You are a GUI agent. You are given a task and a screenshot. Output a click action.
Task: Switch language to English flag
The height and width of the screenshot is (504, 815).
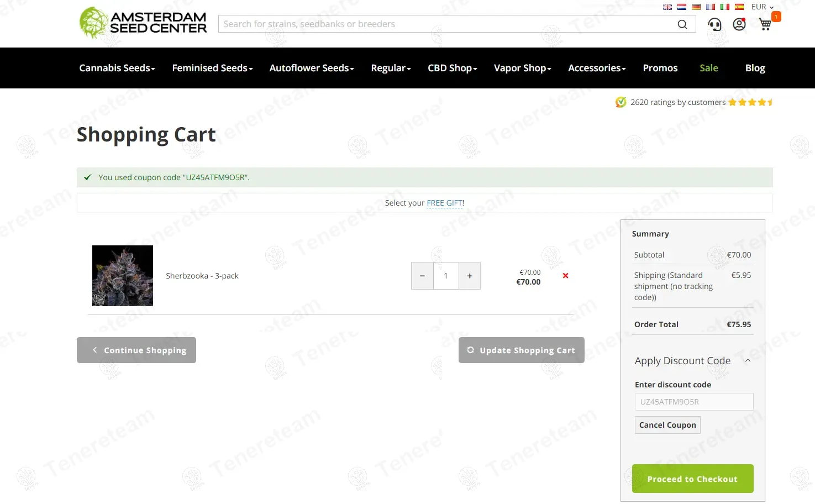tap(667, 7)
